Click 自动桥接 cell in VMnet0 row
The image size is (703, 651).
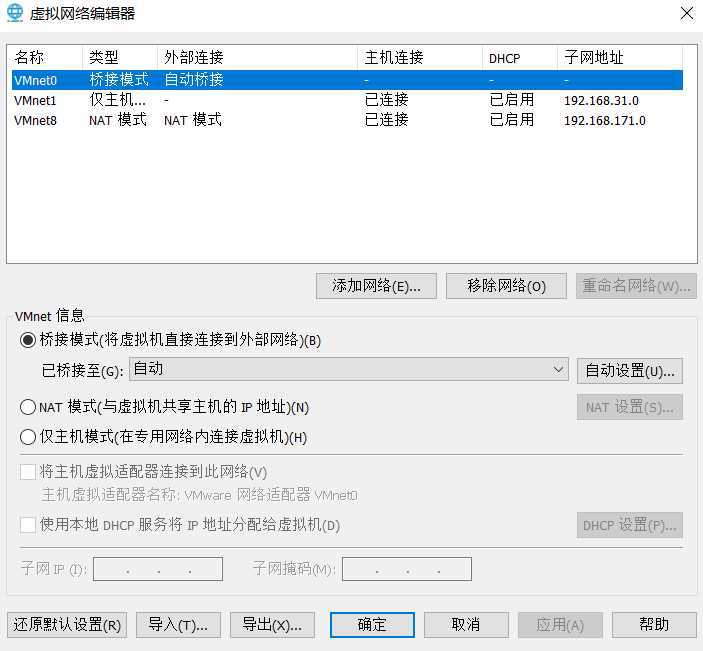(x=194, y=80)
